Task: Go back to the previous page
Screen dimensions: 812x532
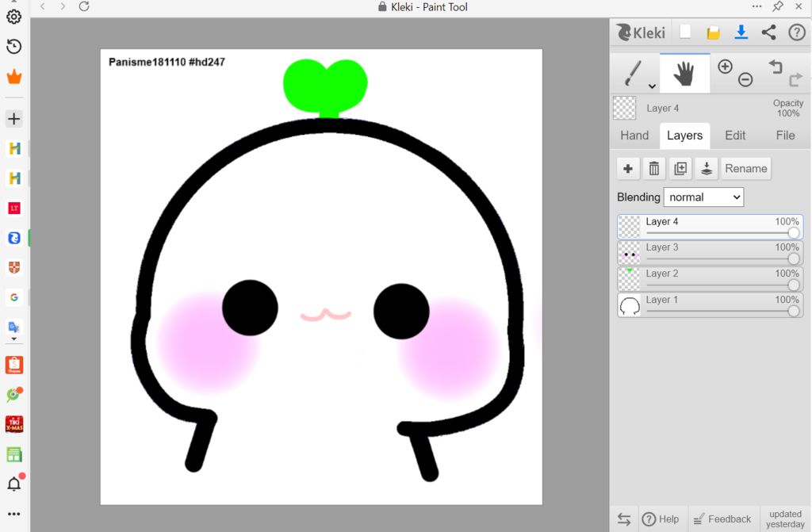Action: [43, 6]
